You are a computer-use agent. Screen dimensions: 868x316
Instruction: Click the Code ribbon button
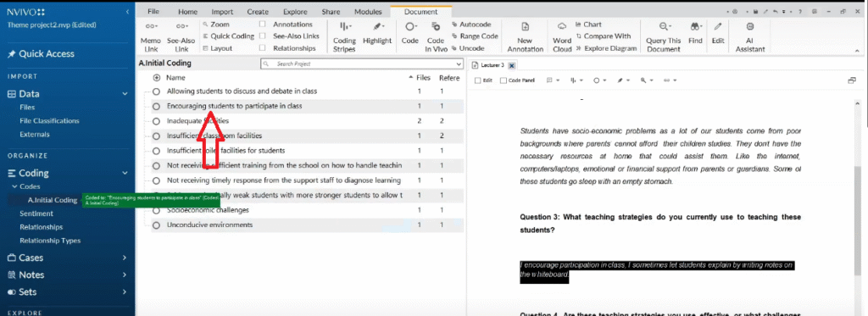click(409, 33)
